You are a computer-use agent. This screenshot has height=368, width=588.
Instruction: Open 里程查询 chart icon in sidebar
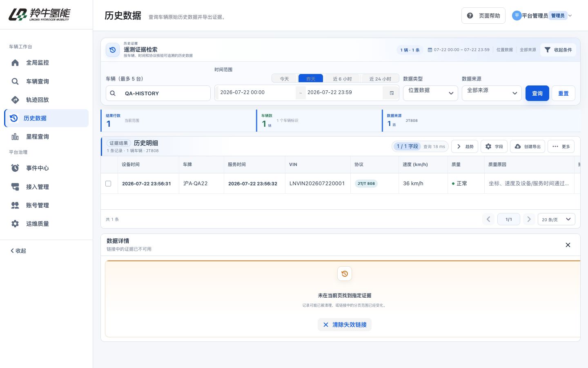(15, 137)
